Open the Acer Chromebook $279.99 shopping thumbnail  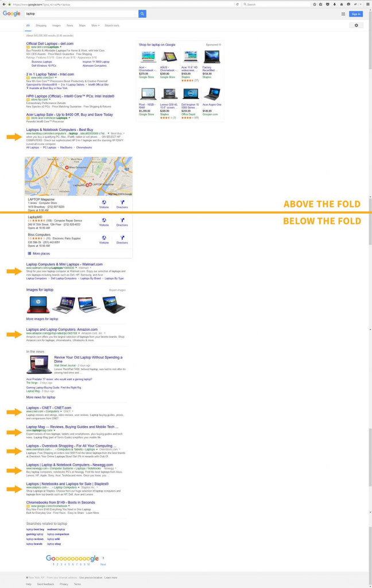(148, 57)
